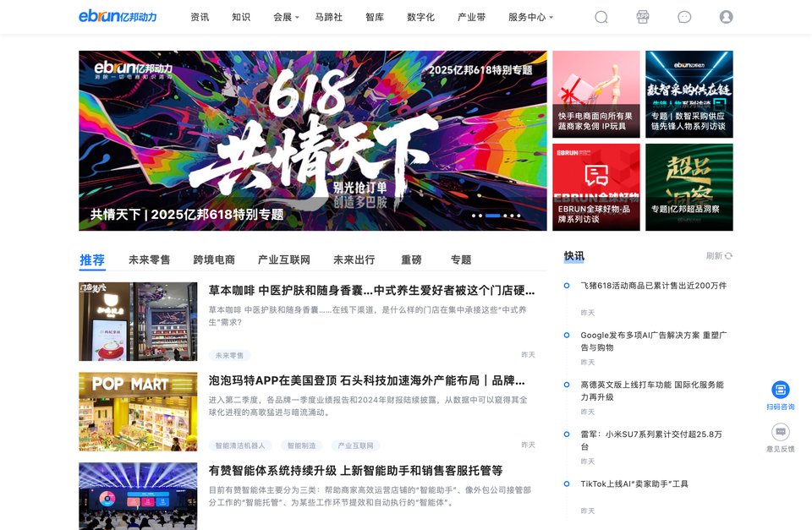Click the 产业互联网 tag under POP MART article
The height and width of the screenshot is (530, 812).
click(x=355, y=445)
